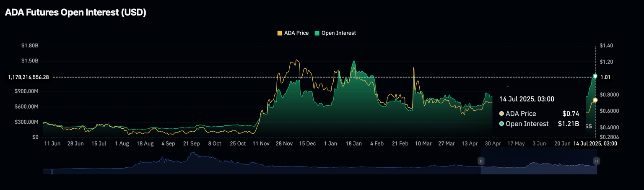
Task: Click the 11 Jun date on x-axis
Action: pyautogui.click(x=52, y=143)
